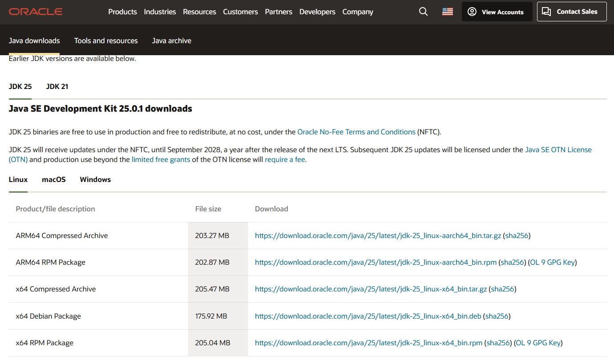
Task: Download jdk-25_linux-x64_bin.rpm
Action: 368,343
